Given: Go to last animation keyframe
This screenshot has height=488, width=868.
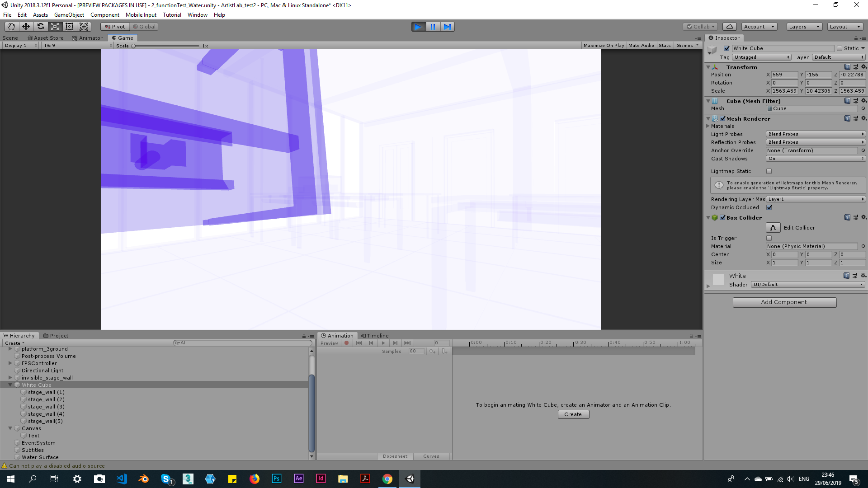Looking at the screenshot, I should coord(407,343).
